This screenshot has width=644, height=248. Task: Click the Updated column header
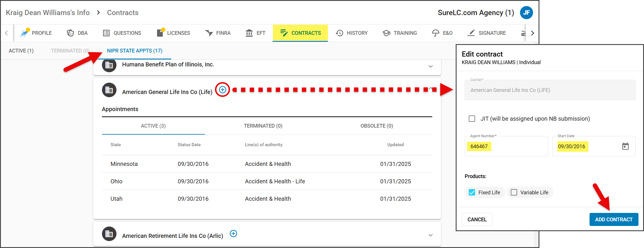[395, 145]
